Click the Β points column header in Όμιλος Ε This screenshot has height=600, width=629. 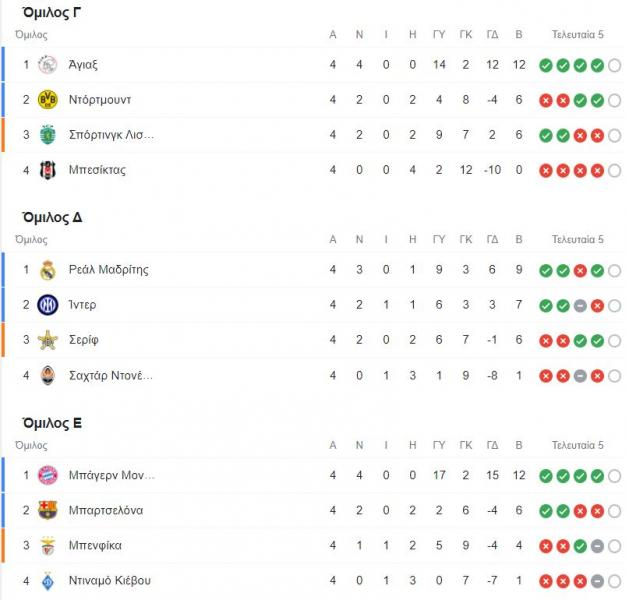(x=519, y=446)
